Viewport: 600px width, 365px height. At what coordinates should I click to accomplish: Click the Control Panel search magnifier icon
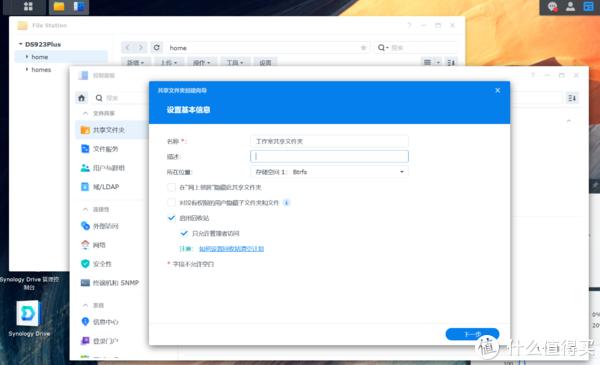[99, 98]
